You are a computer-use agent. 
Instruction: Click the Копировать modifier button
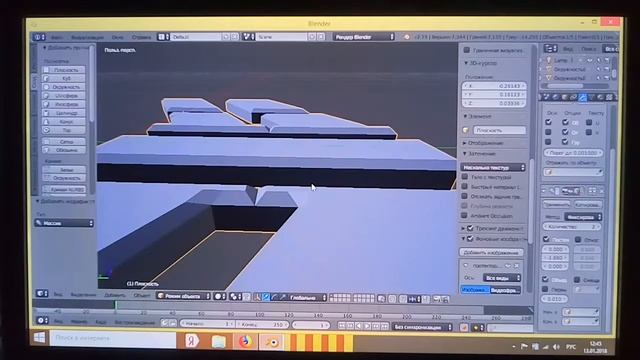point(587,204)
